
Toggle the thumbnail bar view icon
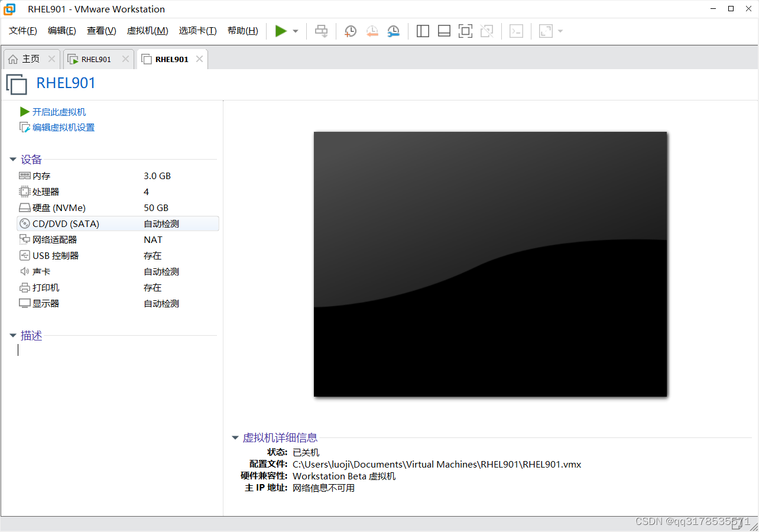coord(444,31)
